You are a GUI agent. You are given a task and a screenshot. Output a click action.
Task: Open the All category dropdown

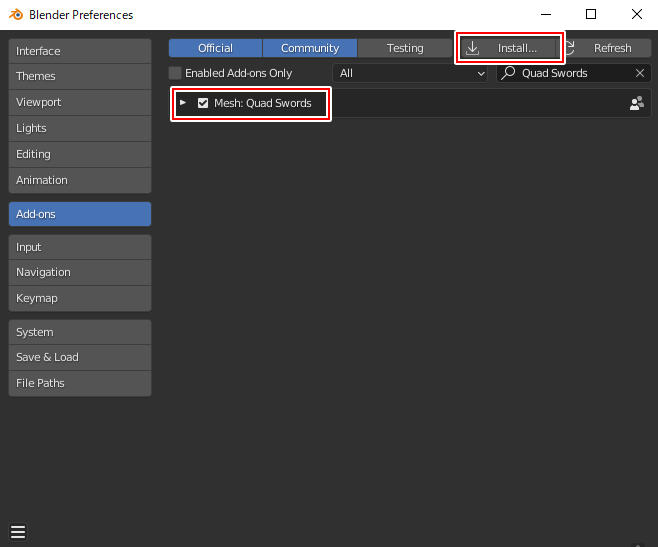click(x=410, y=73)
